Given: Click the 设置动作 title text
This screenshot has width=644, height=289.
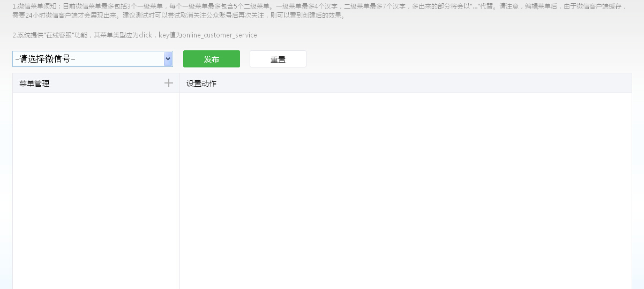Looking at the screenshot, I should pyautogui.click(x=201, y=83).
